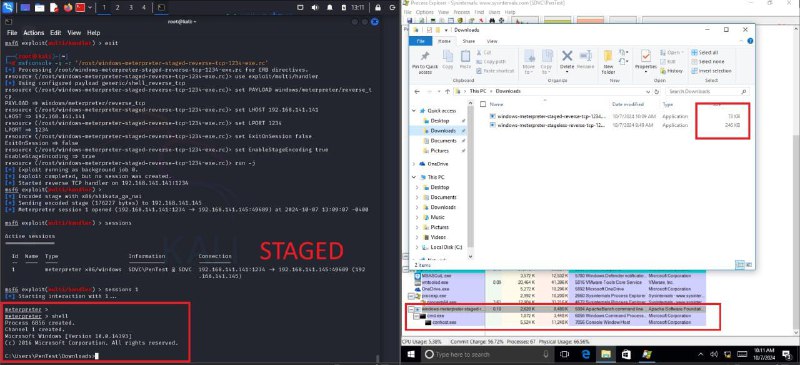
Task: Click the Up one level arrow
Action: pos(447,91)
